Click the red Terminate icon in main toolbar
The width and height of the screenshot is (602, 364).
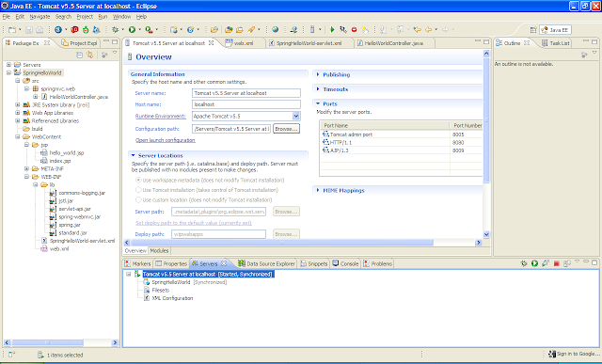click(354, 29)
